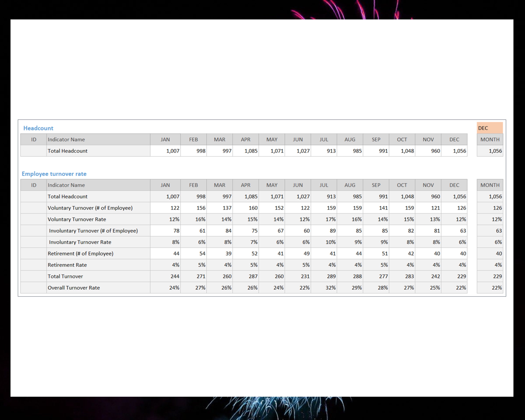Click the Total Turnover row label
The height and width of the screenshot is (420, 525).
[65, 276]
